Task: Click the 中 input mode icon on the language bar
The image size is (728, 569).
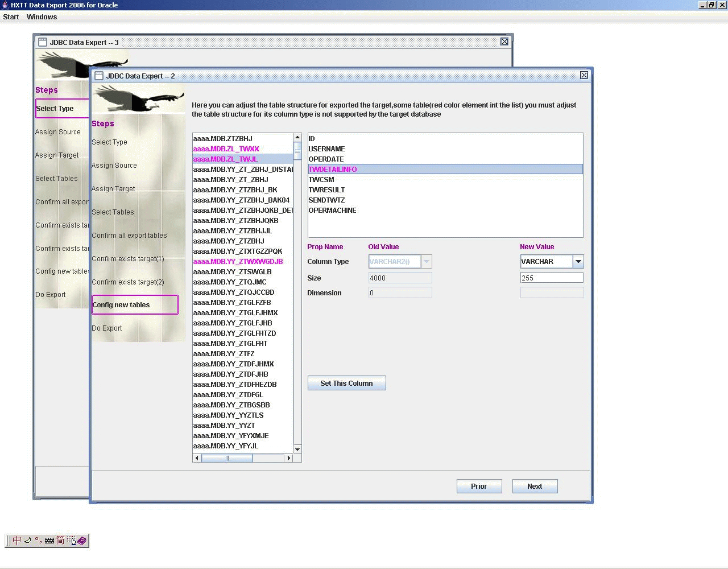Action: pos(16,541)
